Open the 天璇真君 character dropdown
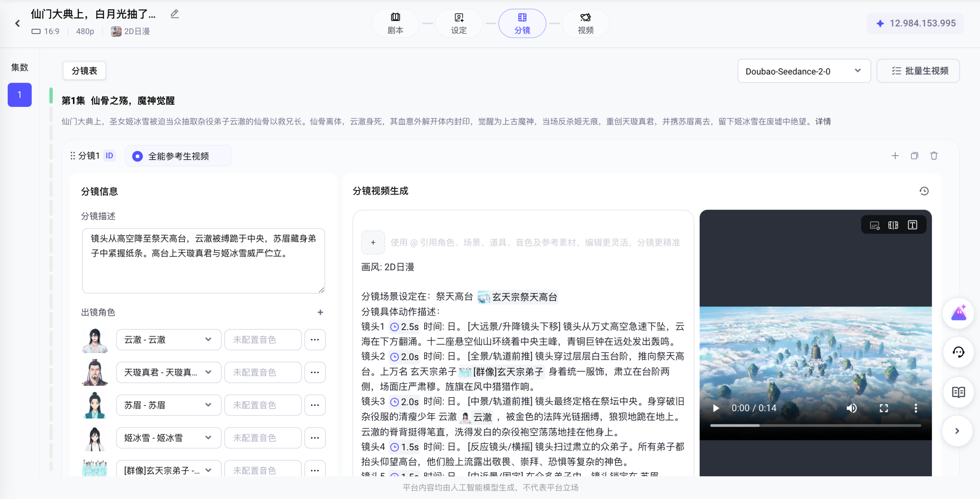The height and width of the screenshot is (499, 980). point(168,372)
